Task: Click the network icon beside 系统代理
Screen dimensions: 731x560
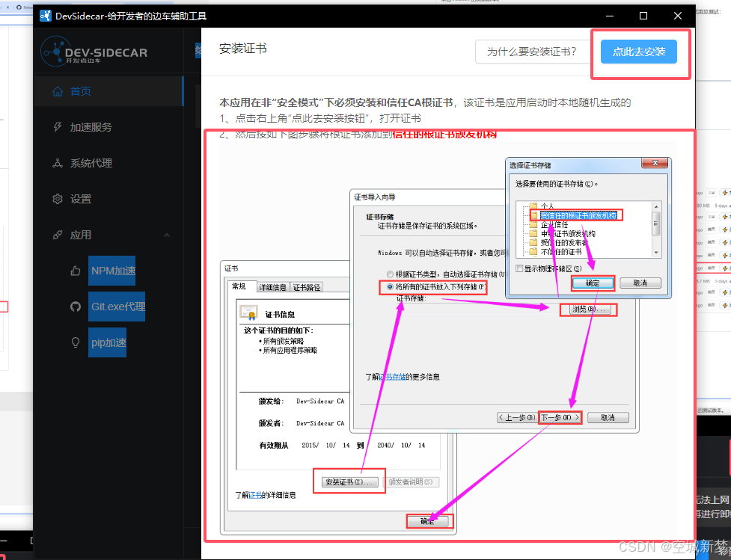Action: point(58,163)
